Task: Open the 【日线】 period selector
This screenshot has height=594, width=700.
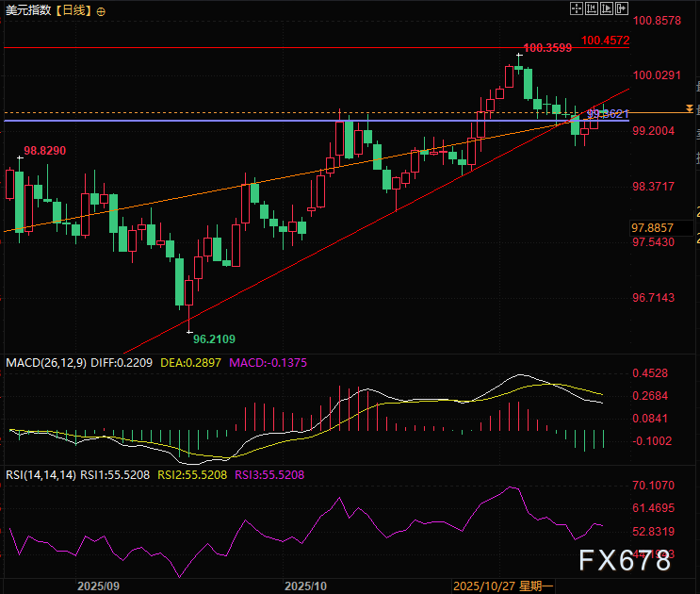Action: click(x=73, y=11)
